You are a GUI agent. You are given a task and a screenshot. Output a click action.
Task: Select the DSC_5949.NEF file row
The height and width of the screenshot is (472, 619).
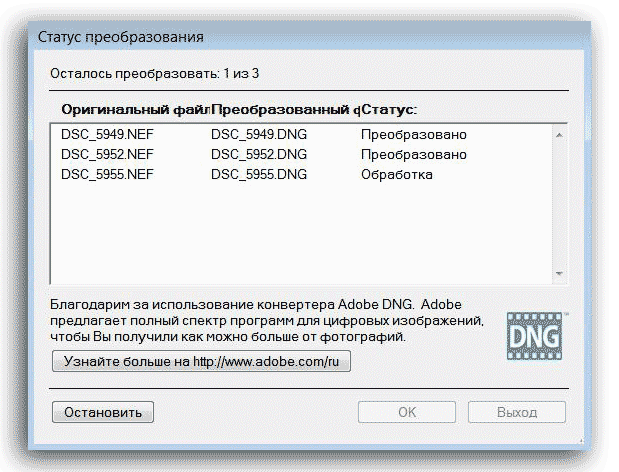tap(301, 135)
